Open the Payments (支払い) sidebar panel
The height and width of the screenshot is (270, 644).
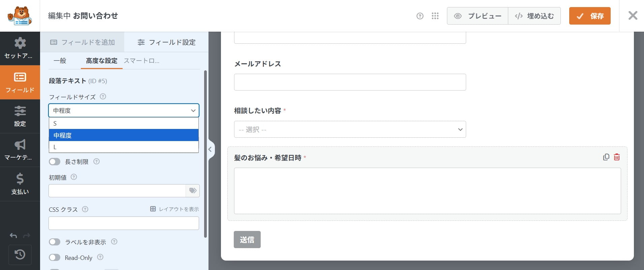click(x=20, y=184)
